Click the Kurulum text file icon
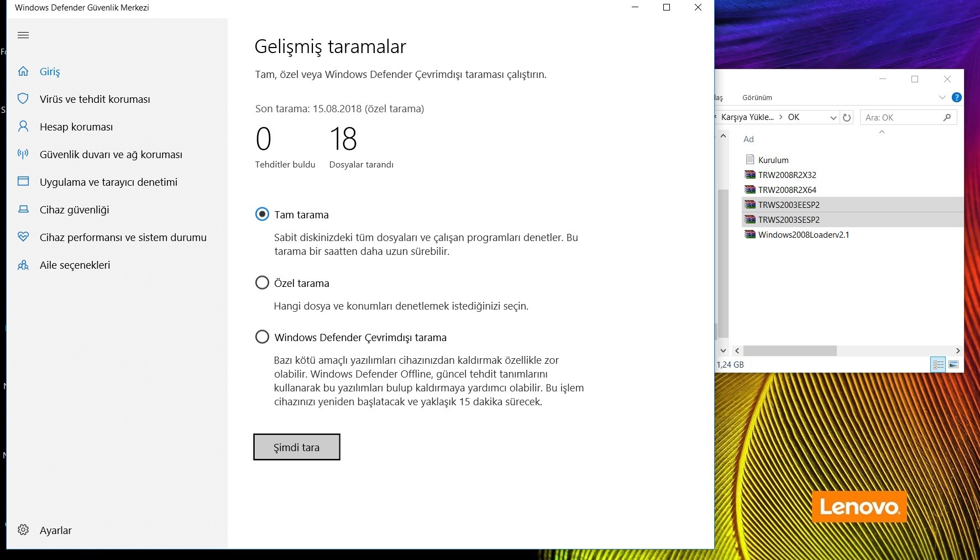 tap(750, 160)
